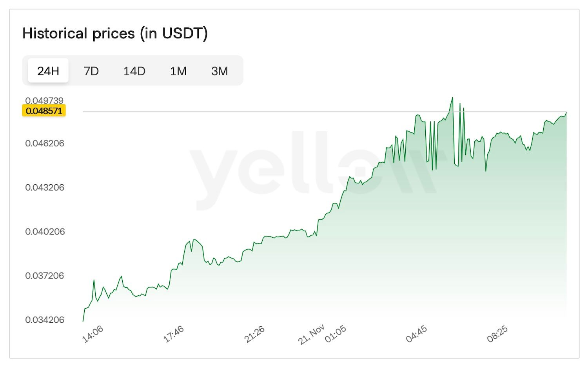Click the 0.043206 price axis label
This screenshot has height=369, width=588.
45,187
